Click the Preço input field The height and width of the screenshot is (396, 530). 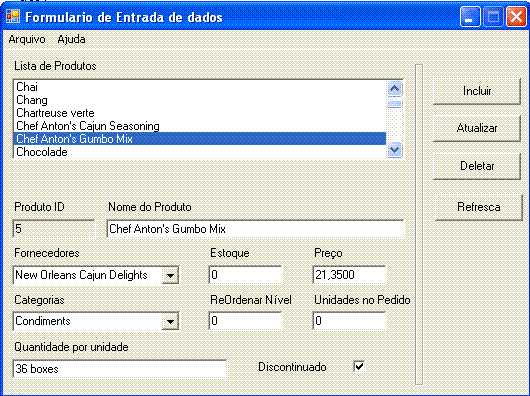[x=349, y=275]
